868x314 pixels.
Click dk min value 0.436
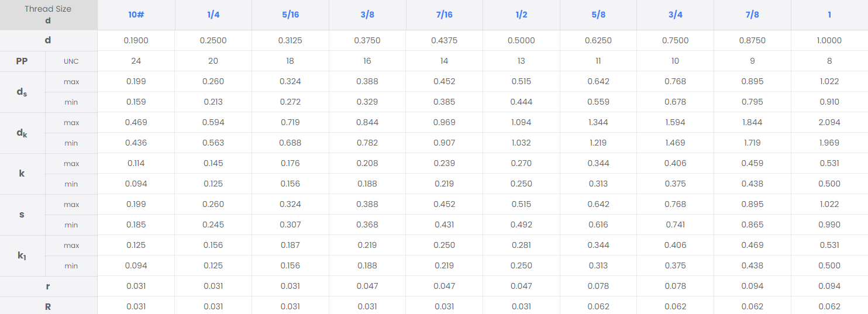click(x=136, y=143)
